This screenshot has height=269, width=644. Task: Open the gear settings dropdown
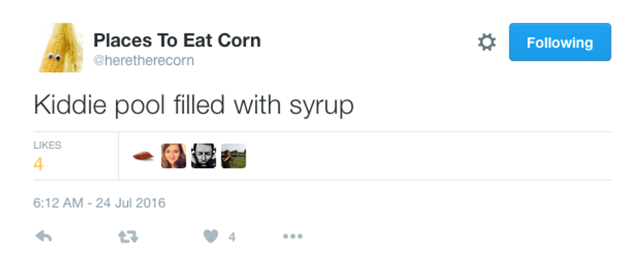(486, 43)
